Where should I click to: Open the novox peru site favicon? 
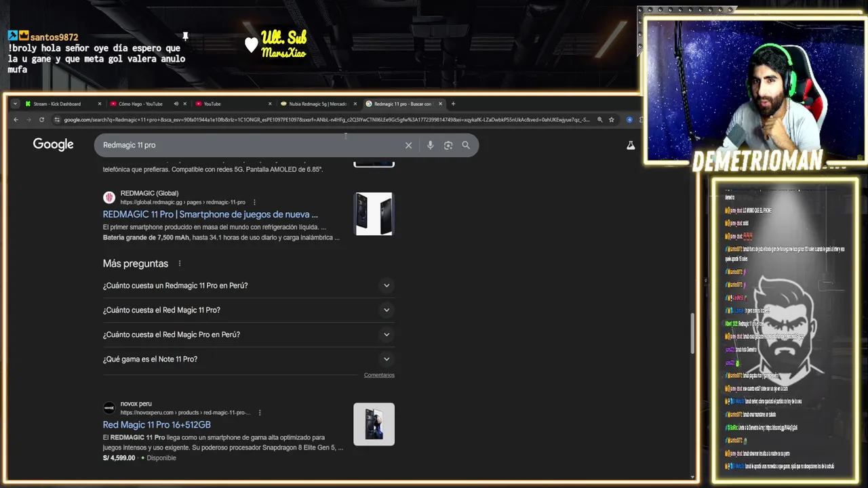click(x=109, y=407)
